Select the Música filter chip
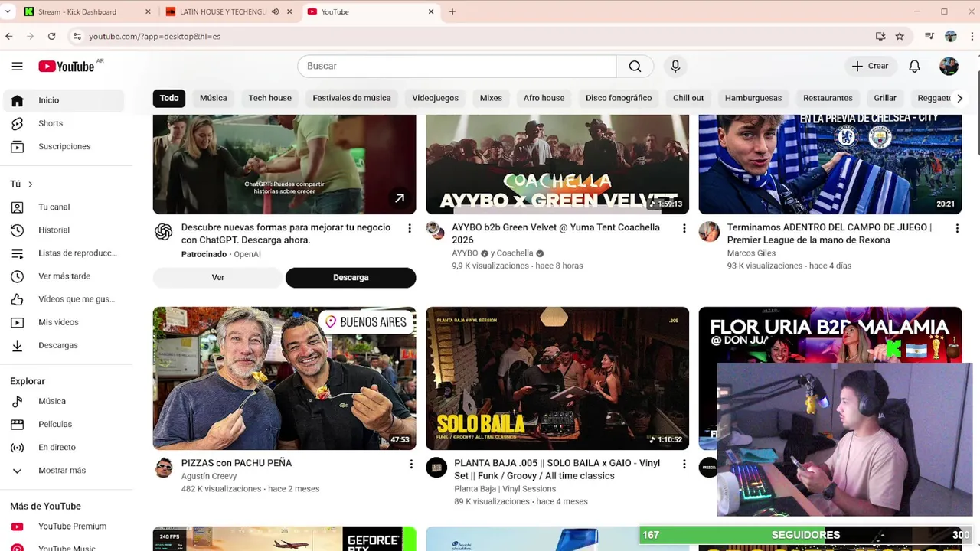Screen dimensions: 980x551 214,98
